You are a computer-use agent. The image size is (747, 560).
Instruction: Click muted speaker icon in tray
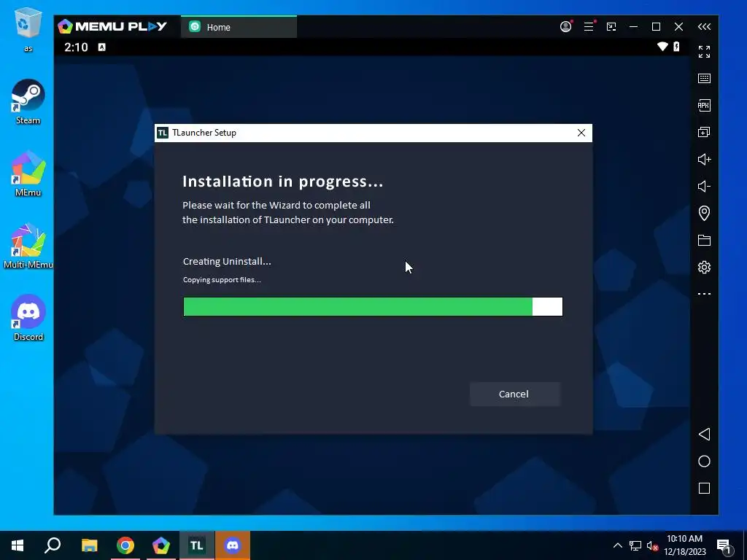652,545
